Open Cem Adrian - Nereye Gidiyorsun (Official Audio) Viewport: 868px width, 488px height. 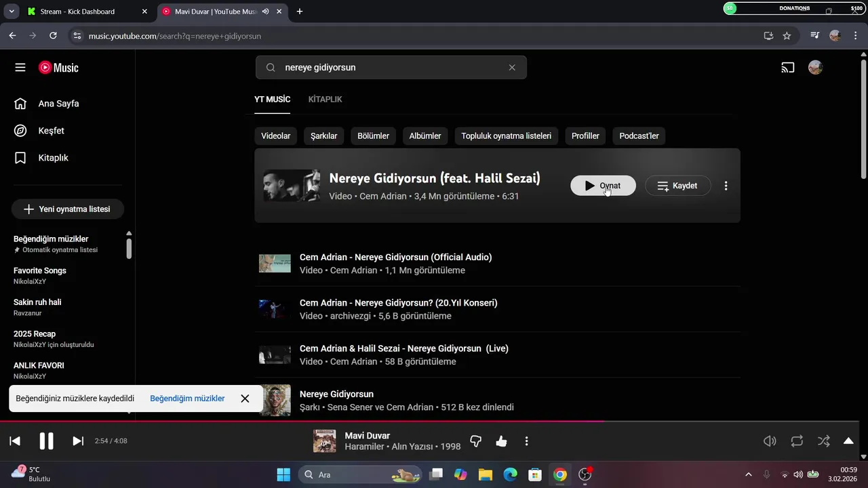395,258
